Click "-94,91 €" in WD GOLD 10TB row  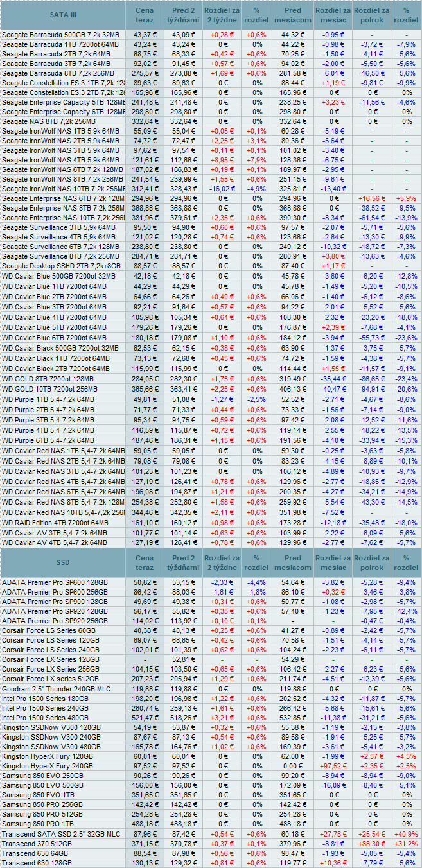click(372, 389)
